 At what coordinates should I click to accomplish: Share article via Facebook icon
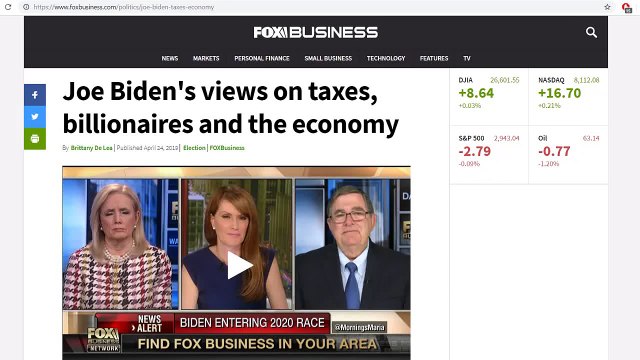click(35, 95)
